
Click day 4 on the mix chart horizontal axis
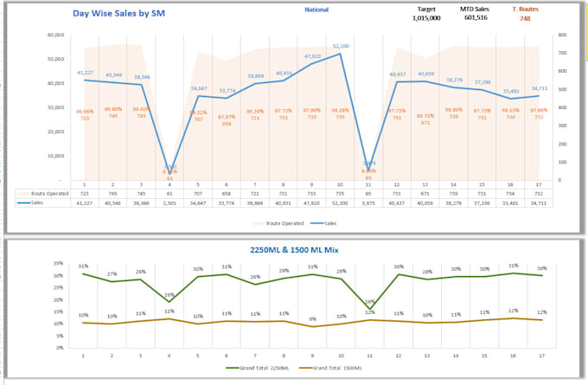pos(169,356)
